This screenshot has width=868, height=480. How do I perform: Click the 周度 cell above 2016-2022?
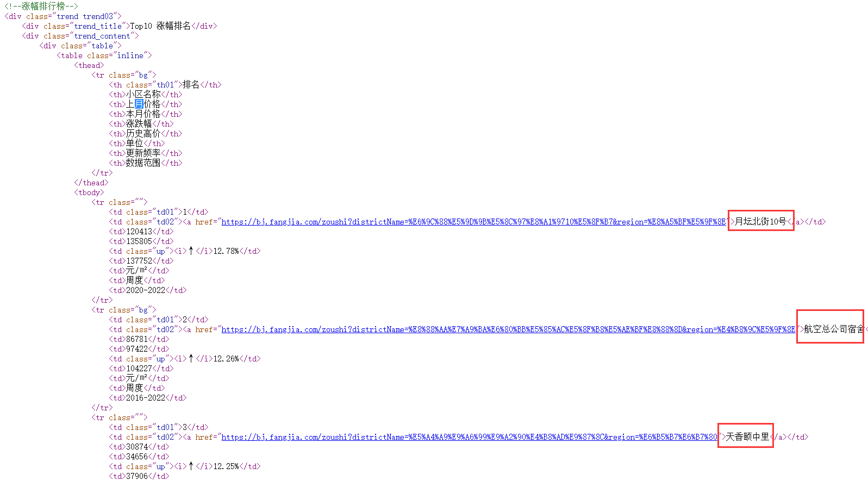click(x=135, y=388)
